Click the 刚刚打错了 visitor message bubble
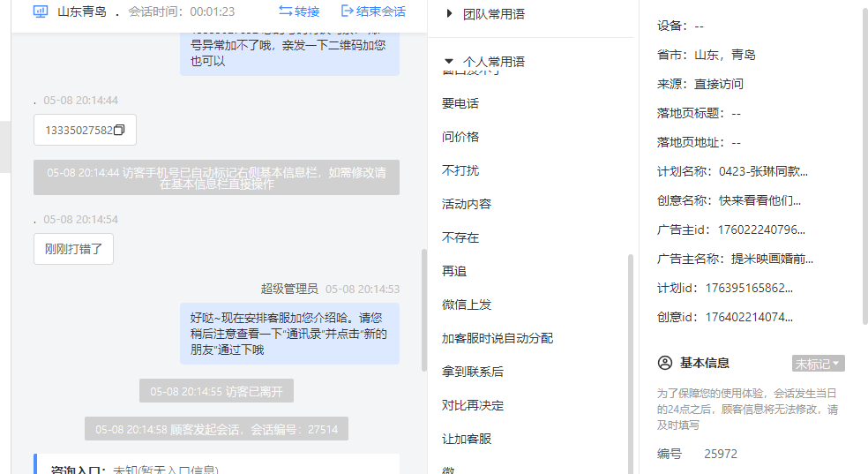 tap(73, 249)
